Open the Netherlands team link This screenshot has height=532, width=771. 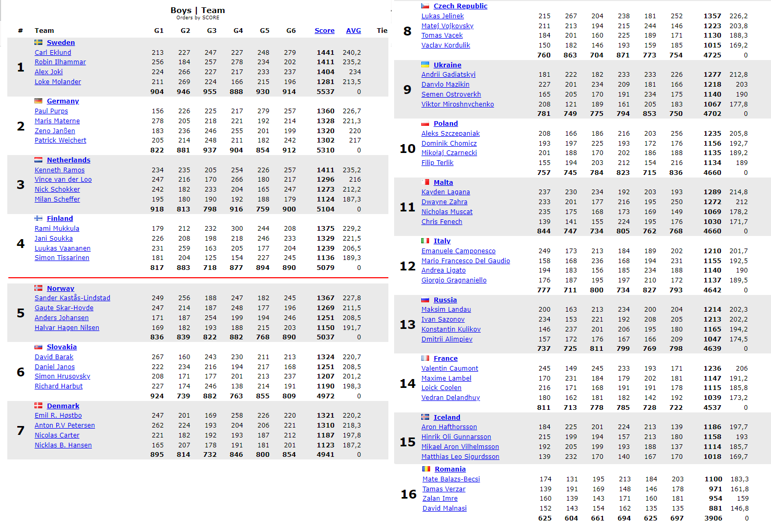click(x=68, y=160)
